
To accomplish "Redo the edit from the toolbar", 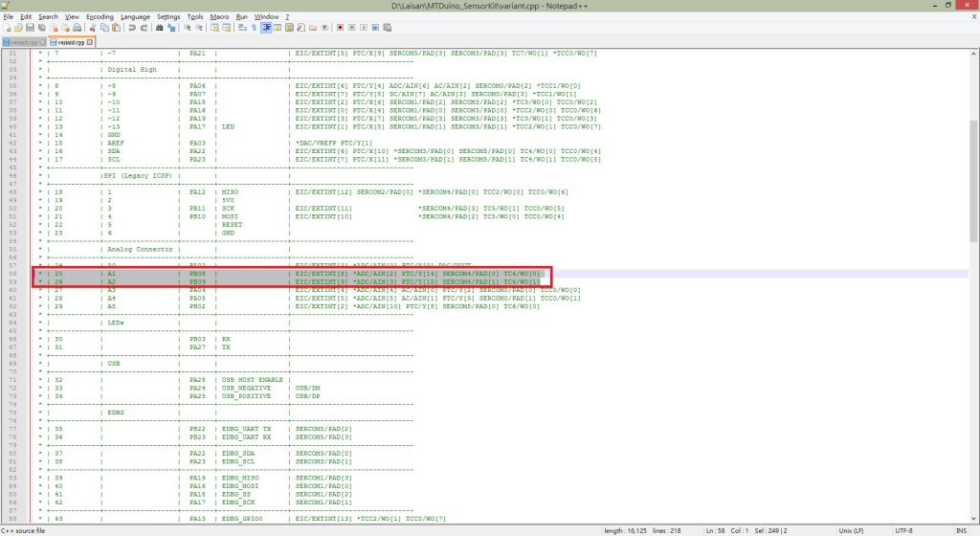I will (x=144, y=28).
